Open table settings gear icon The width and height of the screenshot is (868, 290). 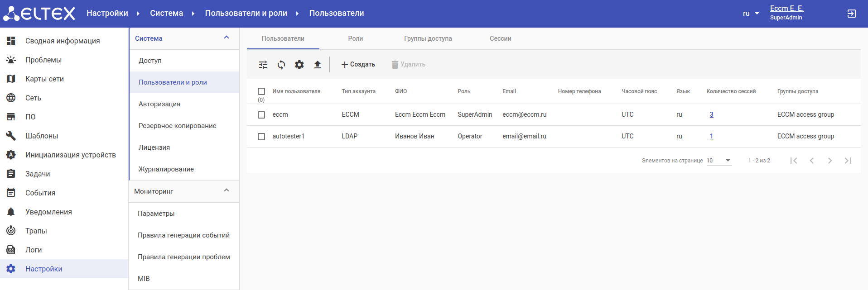(x=299, y=65)
